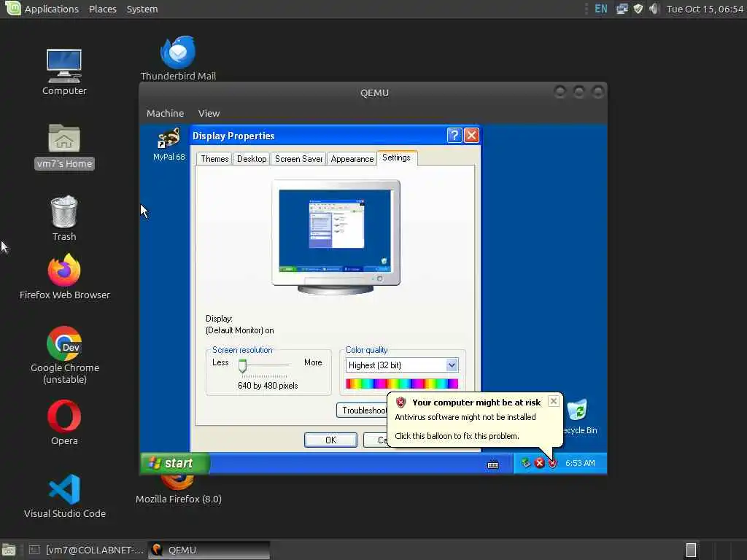This screenshot has height=560, width=747.
Task: Open Mozilla Firefox (8.0) desktop icon
Action: point(178,490)
